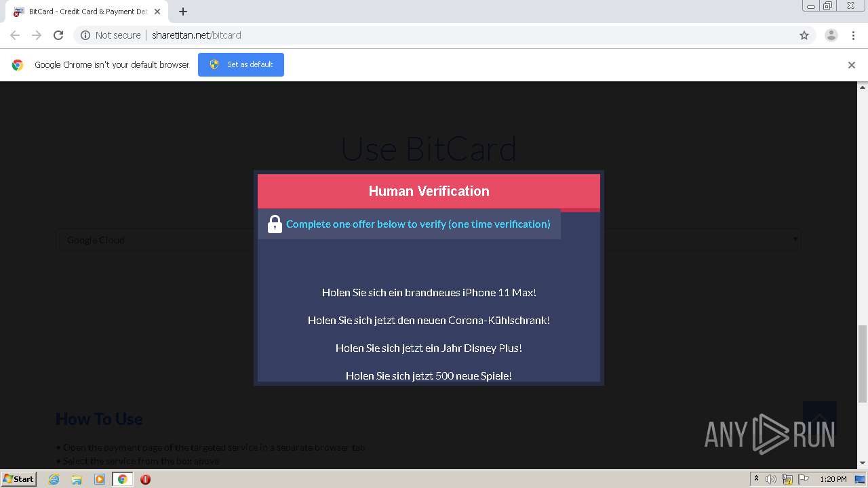
Task: Open the file explorer taskbar icon
Action: [77, 479]
